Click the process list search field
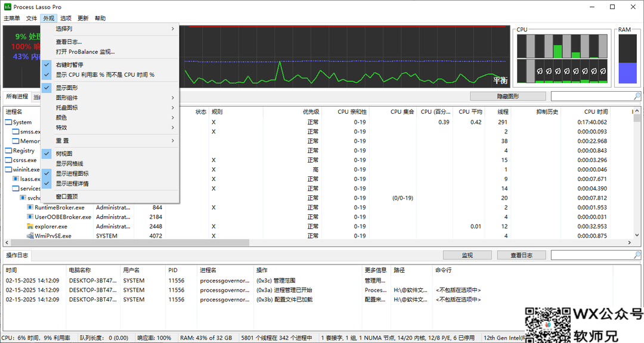Viewport: 644px width, 343px height. (x=592, y=96)
